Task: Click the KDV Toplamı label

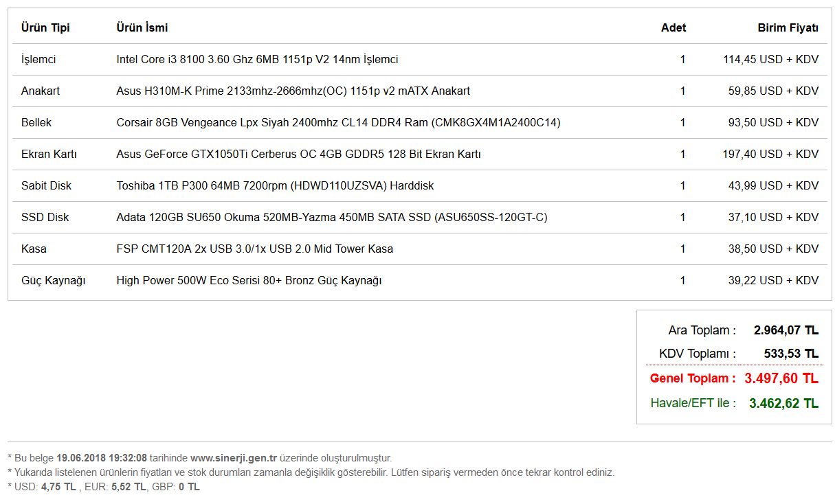Action: (698, 354)
